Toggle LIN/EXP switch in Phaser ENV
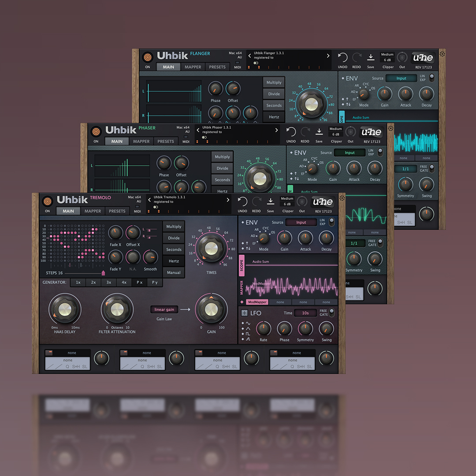The image size is (476, 476). [380, 152]
